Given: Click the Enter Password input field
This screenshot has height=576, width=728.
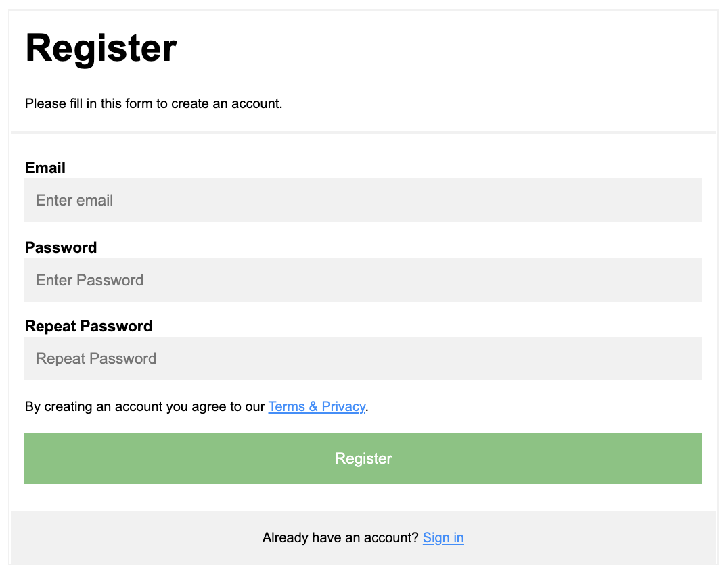Looking at the screenshot, I should pyautogui.click(x=363, y=279).
